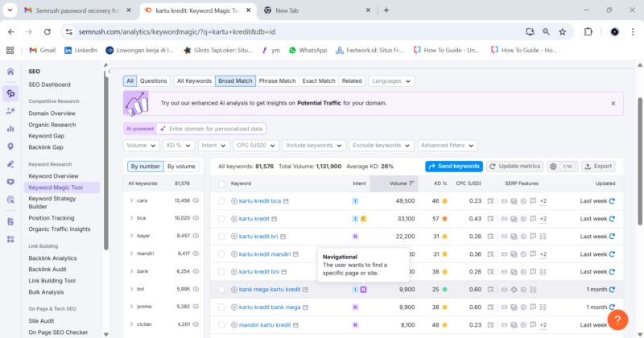The height and width of the screenshot is (338, 644).
Task: Bookmark this page with star icon
Action: (563, 31)
